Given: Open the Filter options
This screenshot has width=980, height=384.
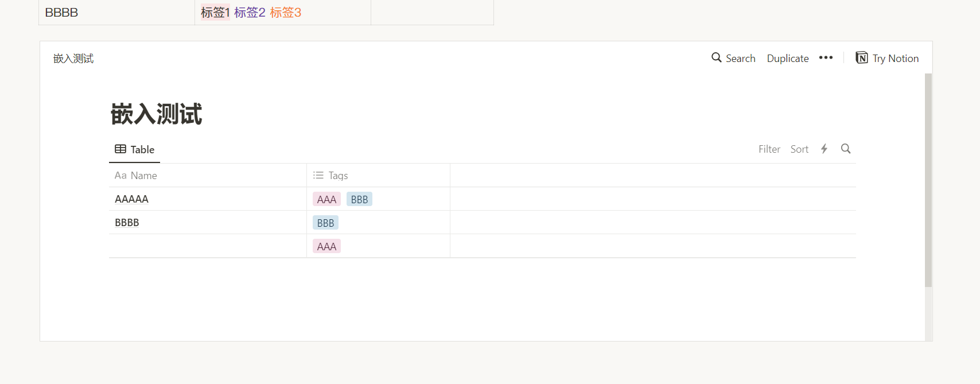Looking at the screenshot, I should 769,149.
